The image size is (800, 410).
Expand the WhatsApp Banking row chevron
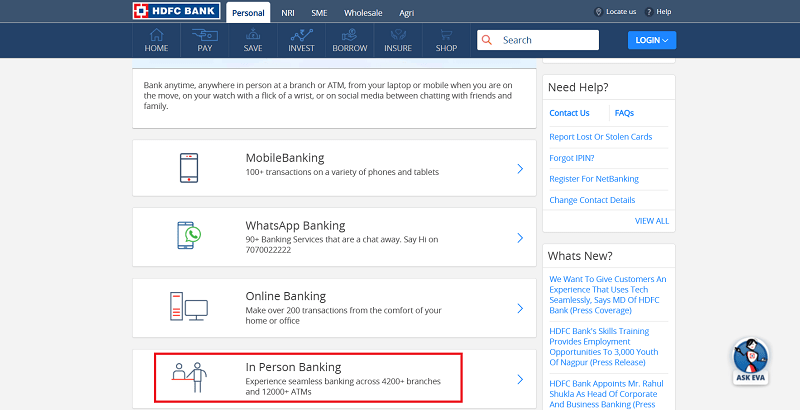click(520, 238)
